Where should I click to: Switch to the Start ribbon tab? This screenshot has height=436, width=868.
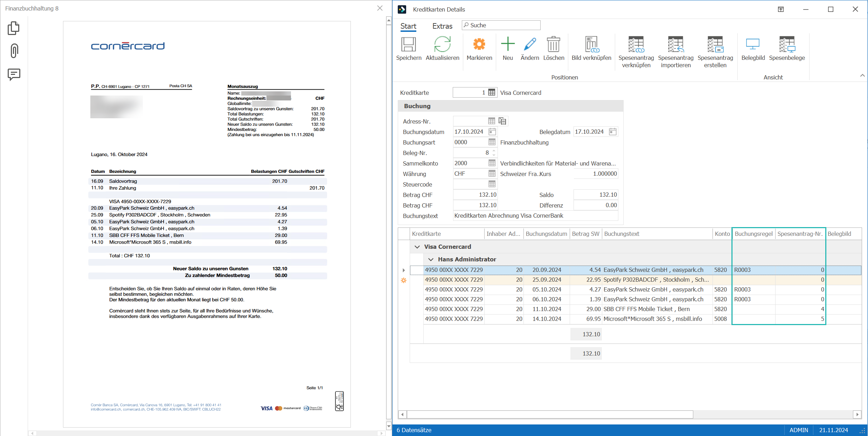(408, 26)
